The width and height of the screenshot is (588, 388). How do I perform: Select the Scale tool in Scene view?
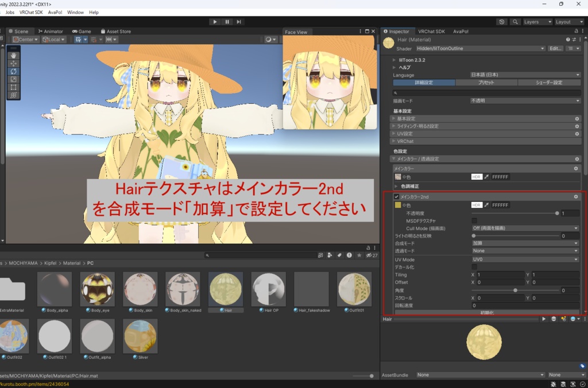pos(14,79)
